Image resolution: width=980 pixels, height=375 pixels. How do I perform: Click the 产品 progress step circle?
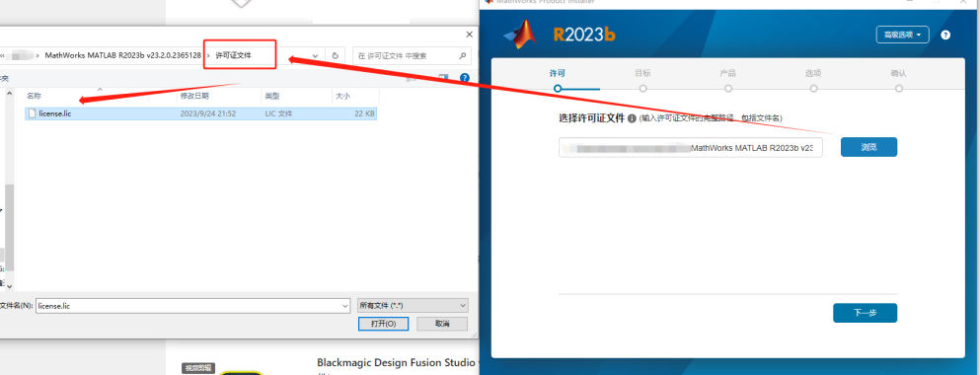(728, 89)
